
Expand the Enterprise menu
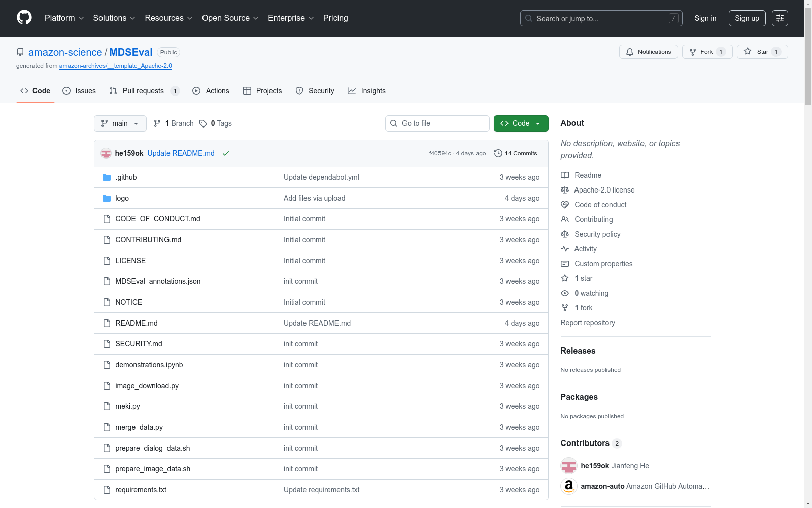(x=291, y=18)
